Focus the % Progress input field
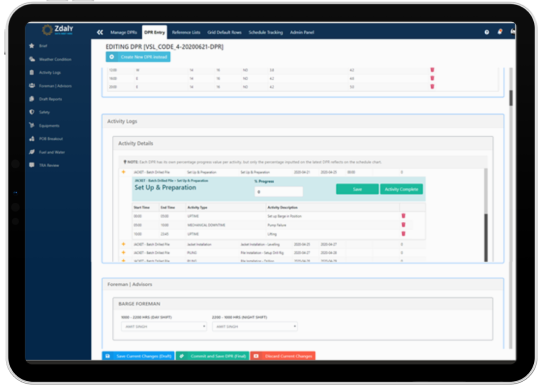 pos(279,192)
